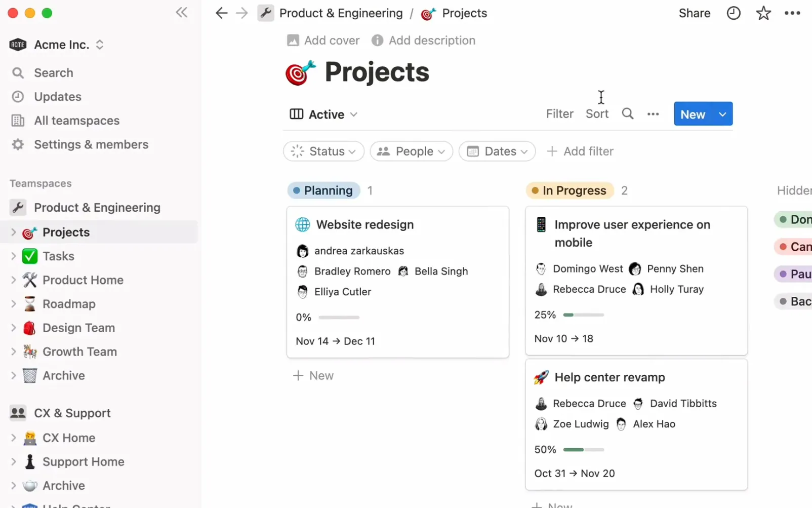This screenshot has height=508, width=812.
Task: Go back with the left arrow
Action: pyautogui.click(x=221, y=13)
